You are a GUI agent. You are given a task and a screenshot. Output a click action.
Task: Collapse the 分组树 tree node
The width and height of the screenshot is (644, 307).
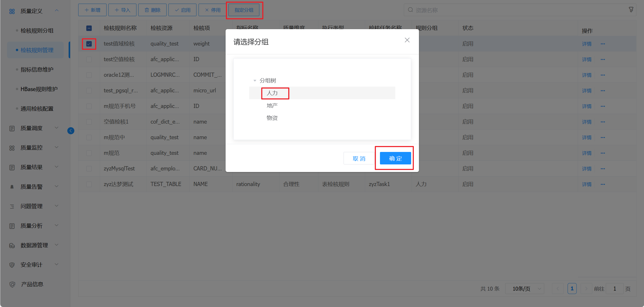click(255, 81)
